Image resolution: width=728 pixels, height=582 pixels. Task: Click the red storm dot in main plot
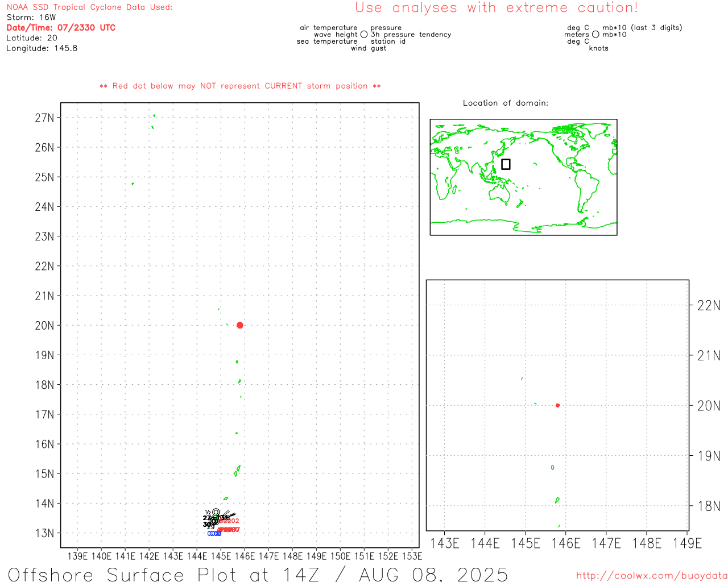[239, 325]
